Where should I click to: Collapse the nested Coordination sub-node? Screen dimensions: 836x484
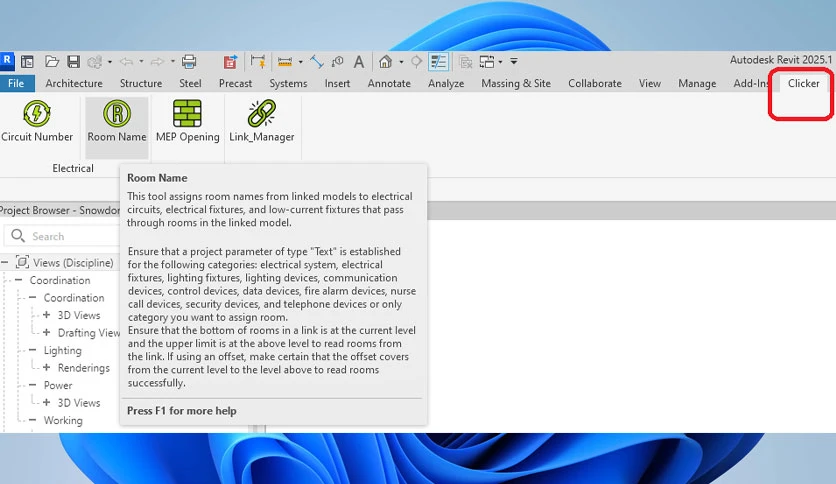pos(33,297)
